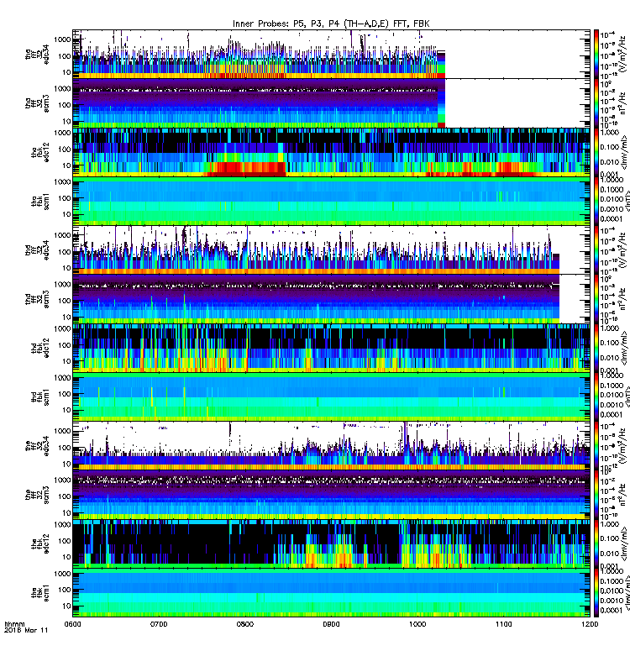The width and height of the screenshot is (630, 672).
Task: Click the white data gap in tha scm3 panel
Action: click(517, 103)
